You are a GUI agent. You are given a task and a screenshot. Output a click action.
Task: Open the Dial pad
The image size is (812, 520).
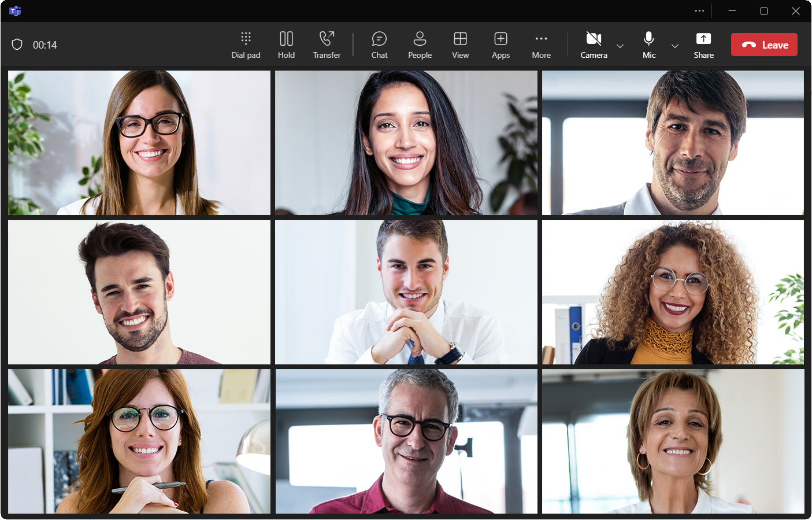(x=246, y=45)
